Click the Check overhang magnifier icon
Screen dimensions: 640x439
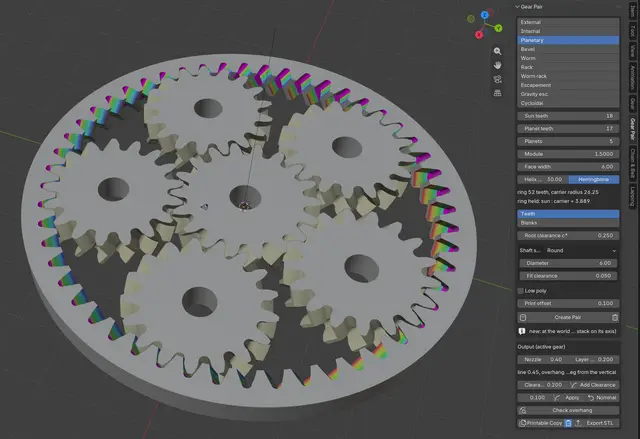pyautogui.click(x=523, y=410)
